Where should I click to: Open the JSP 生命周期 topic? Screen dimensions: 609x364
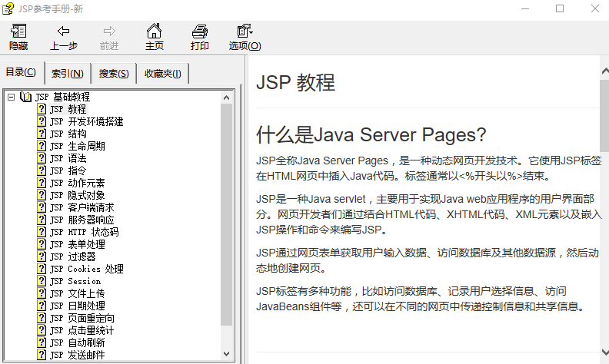point(77,146)
